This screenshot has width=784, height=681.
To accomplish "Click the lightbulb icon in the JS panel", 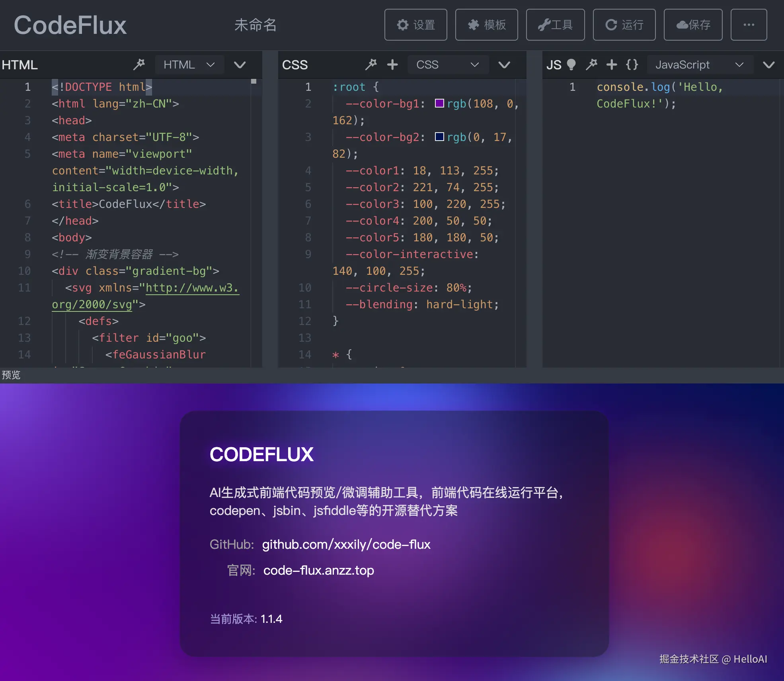I will [571, 65].
